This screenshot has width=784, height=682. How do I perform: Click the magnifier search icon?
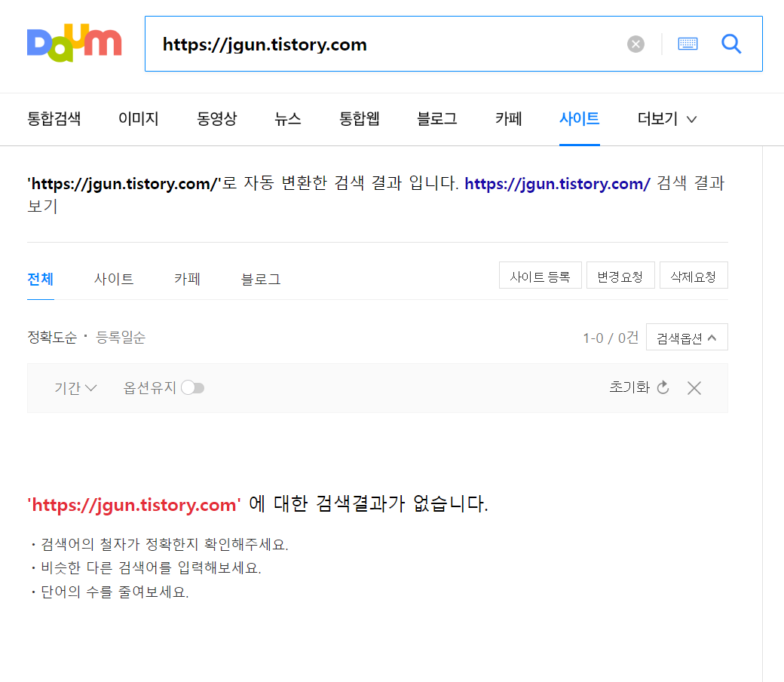click(731, 44)
